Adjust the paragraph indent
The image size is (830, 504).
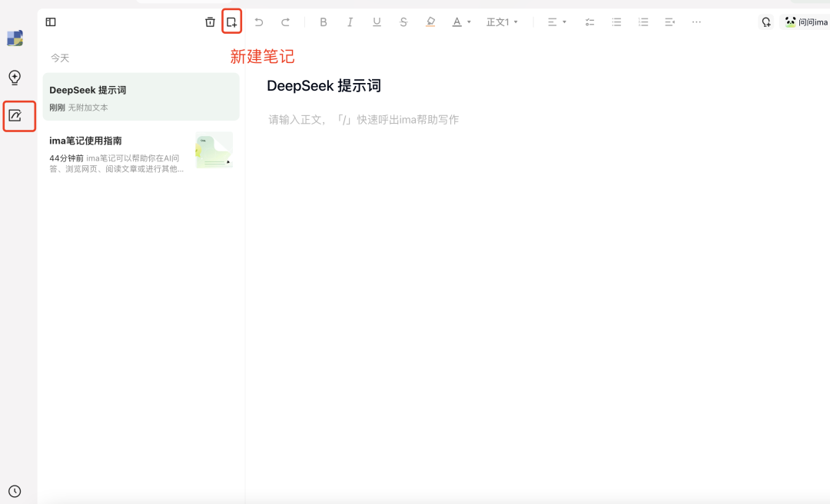click(x=669, y=22)
